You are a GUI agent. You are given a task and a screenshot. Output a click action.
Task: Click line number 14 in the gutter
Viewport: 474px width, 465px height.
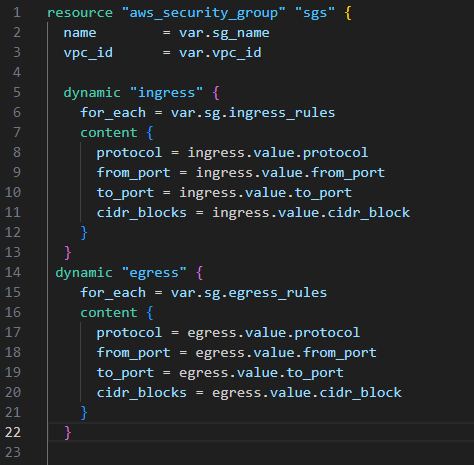click(x=13, y=273)
